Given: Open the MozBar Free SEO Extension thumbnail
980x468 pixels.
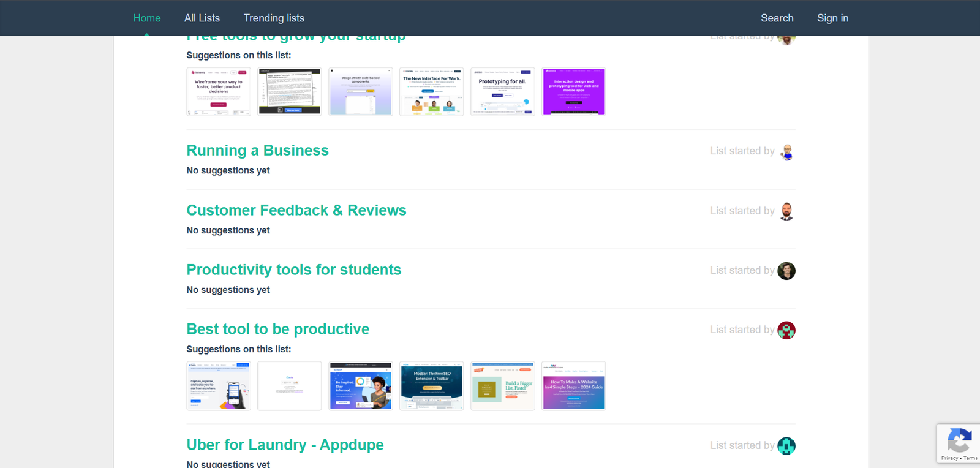Looking at the screenshot, I should [432, 386].
